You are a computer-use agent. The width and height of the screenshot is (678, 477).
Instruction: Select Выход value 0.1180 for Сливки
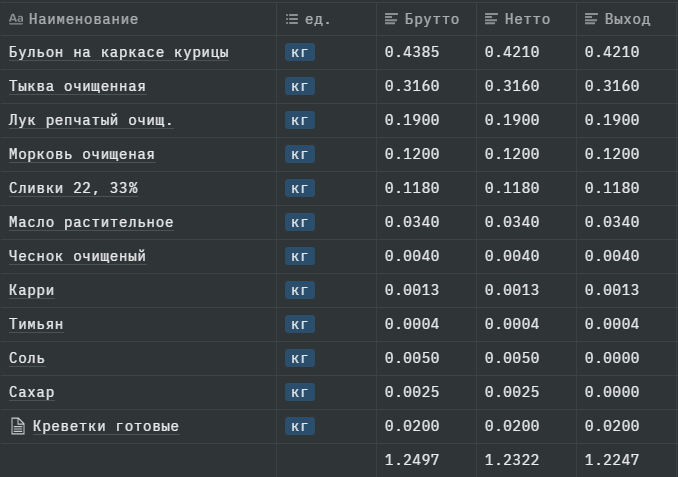point(612,188)
